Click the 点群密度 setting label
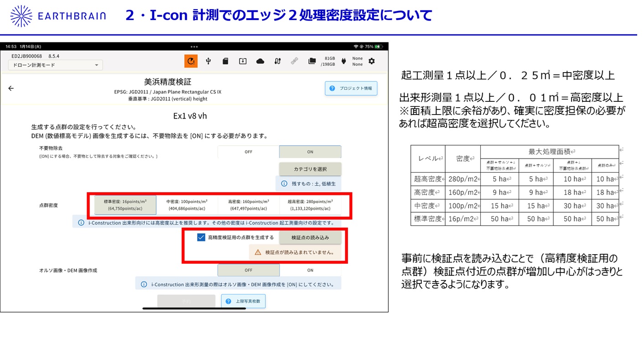 pyautogui.click(x=48, y=205)
